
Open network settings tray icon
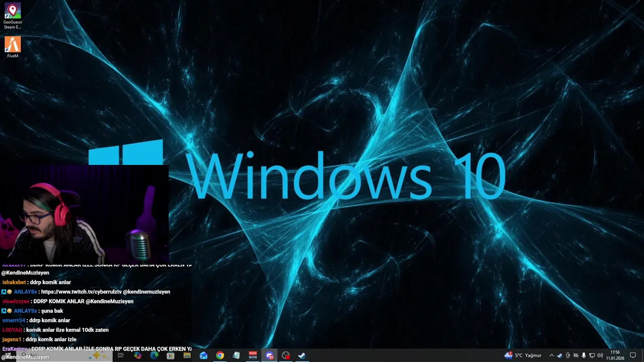[x=592, y=355]
